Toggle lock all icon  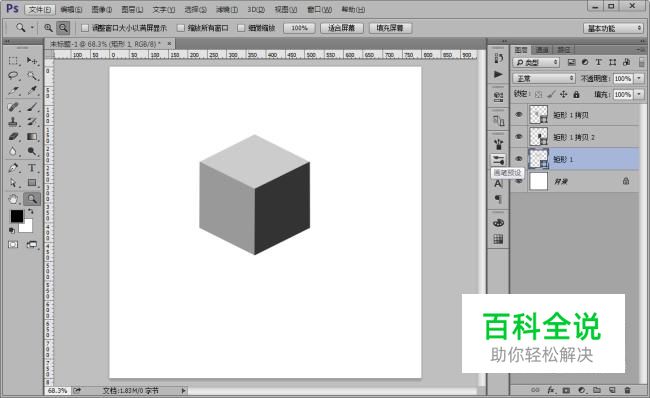tap(576, 95)
